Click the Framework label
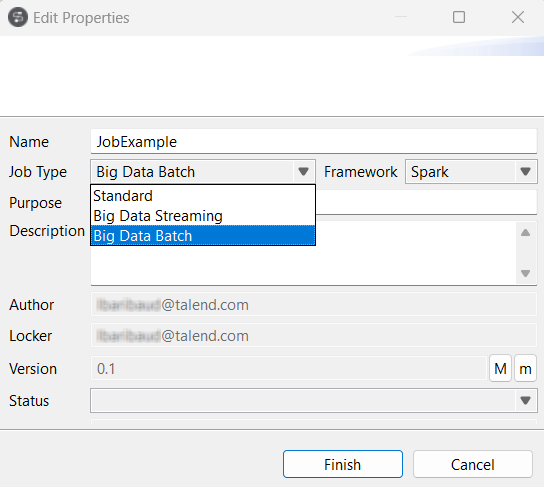The image size is (544, 487). (360, 172)
